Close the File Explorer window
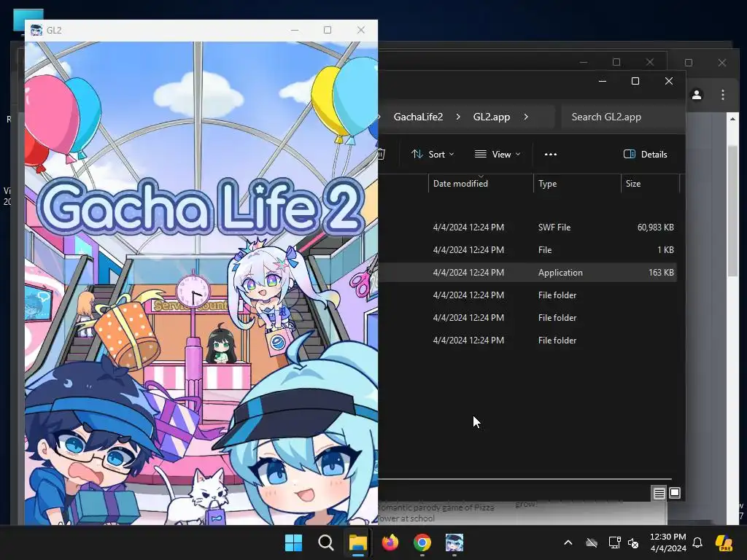 pos(669,82)
